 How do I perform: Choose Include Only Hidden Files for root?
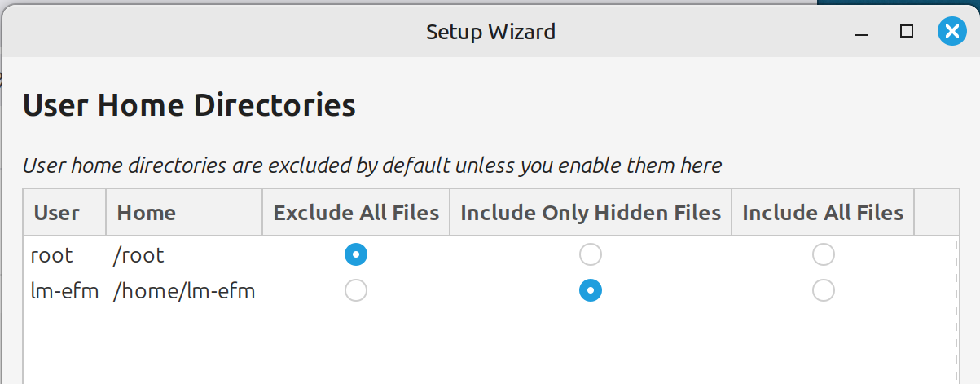pyautogui.click(x=591, y=255)
